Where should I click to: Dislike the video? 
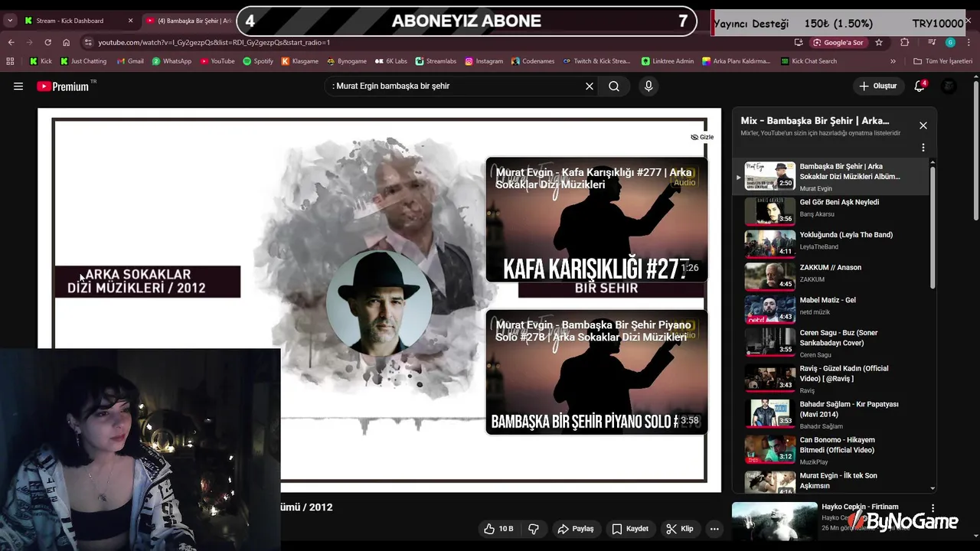(x=534, y=529)
